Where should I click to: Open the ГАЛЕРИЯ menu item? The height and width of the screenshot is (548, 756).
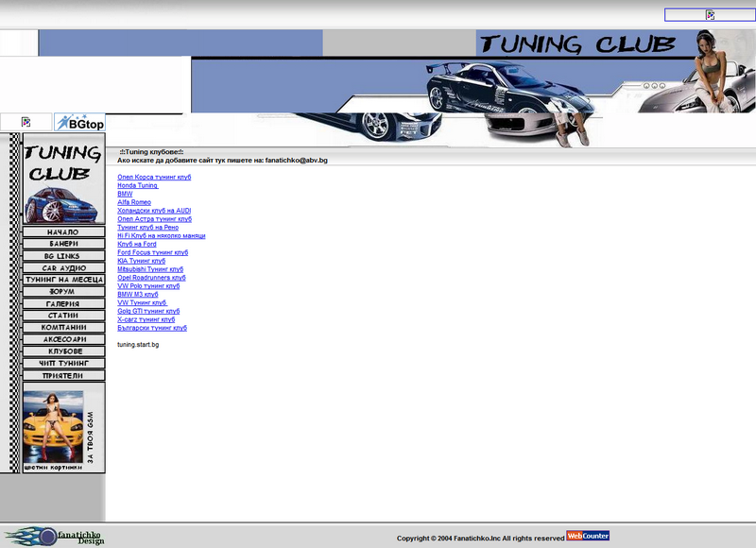(x=63, y=303)
